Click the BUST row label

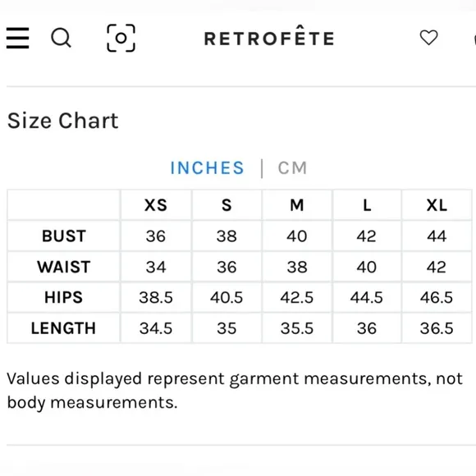pos(64,236)
